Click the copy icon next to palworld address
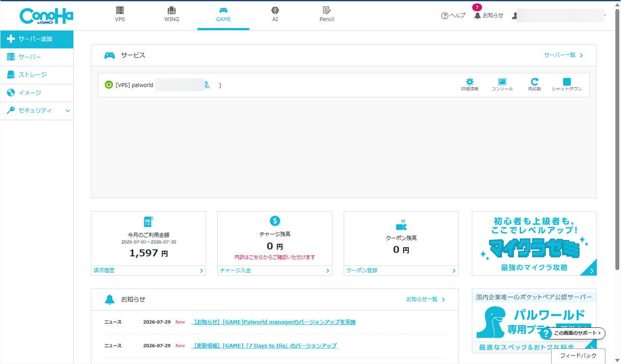The image size is (621, 364). 207,85
